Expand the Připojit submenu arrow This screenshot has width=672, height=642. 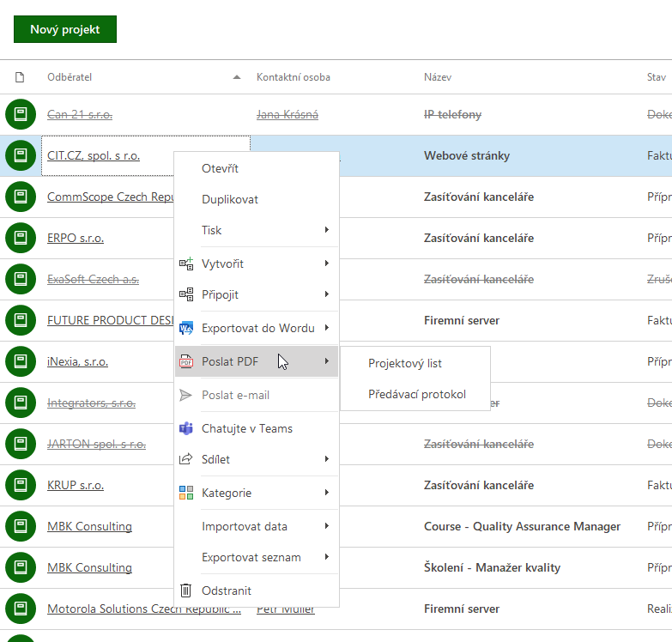point(327,294)
